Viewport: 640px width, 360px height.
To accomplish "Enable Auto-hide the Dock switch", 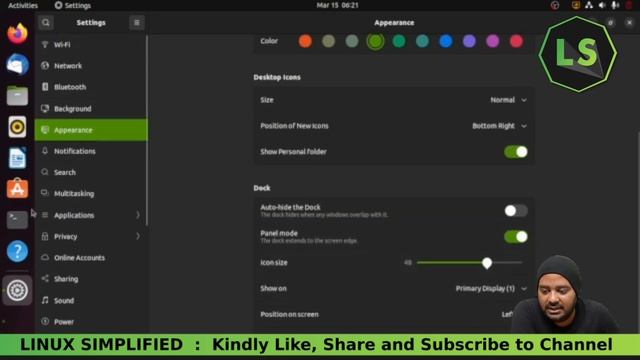I will pos(516,211).
